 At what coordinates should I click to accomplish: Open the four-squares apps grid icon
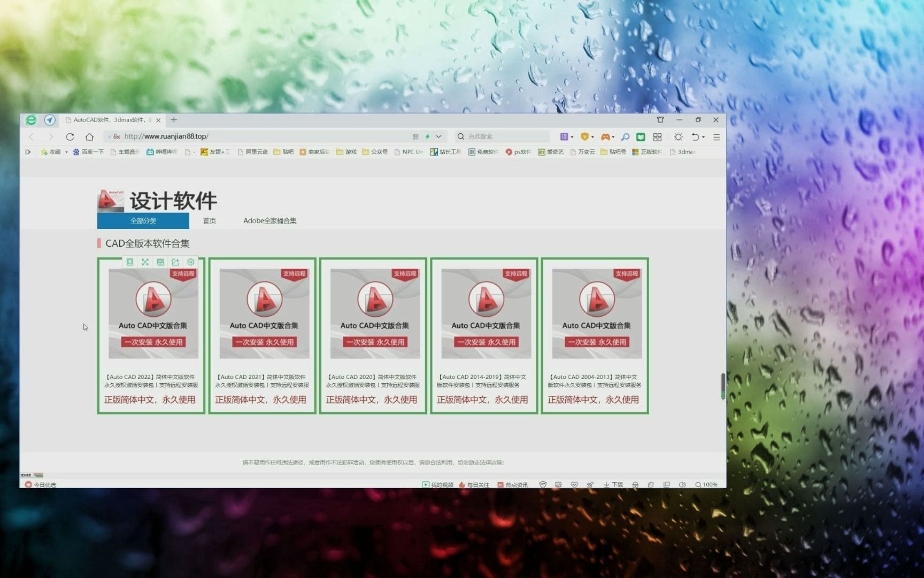657,137
